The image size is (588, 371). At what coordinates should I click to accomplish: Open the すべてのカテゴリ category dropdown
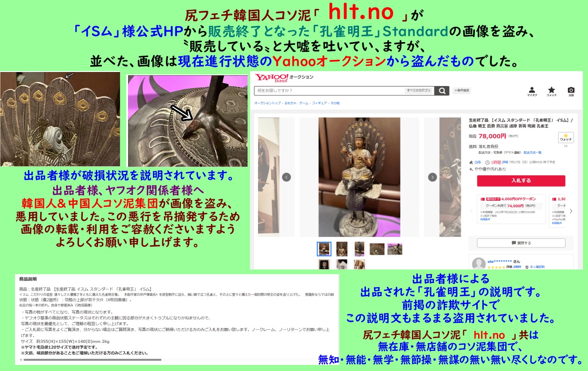[x=418, y=91]
